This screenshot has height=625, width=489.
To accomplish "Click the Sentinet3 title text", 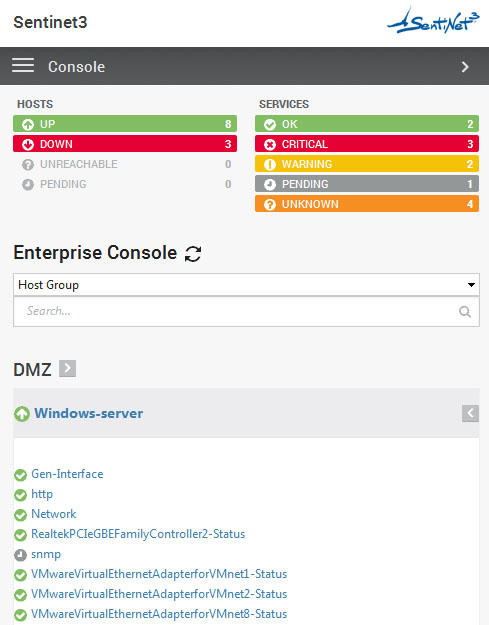I will 50,22.
